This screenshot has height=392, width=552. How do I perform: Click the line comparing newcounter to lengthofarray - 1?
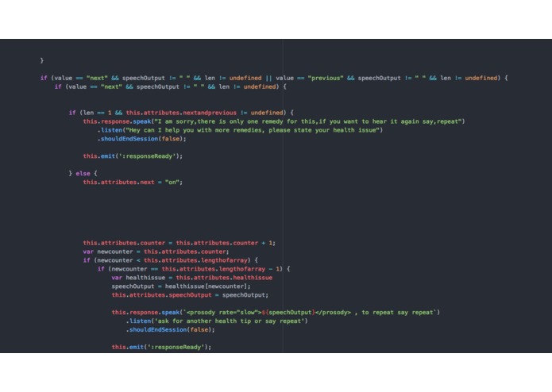194,269
